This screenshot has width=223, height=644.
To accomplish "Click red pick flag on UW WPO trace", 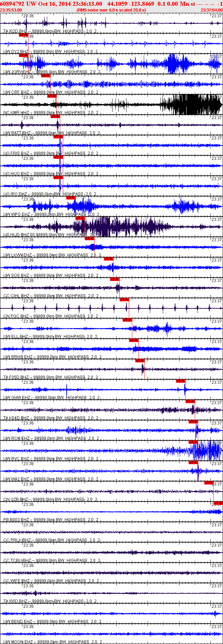I will click(x=71, y=198).
